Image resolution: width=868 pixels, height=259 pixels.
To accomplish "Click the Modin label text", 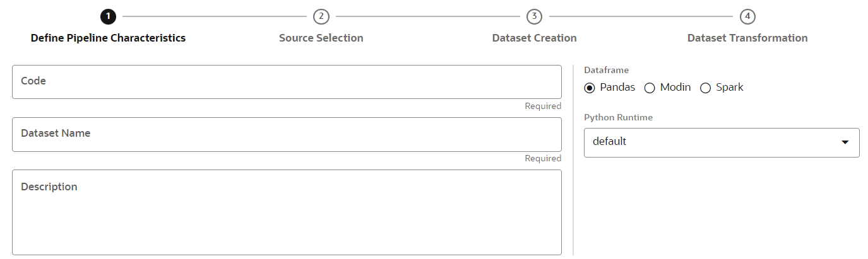I will point(675,88).
